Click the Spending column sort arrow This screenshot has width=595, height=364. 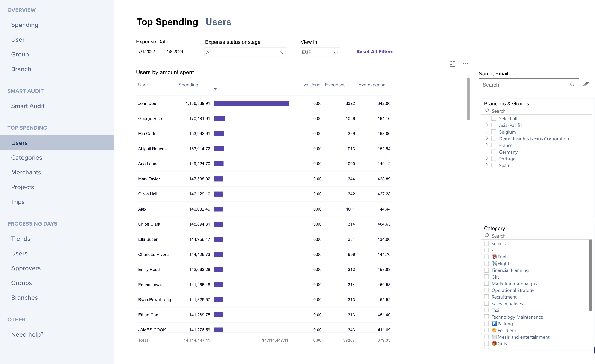tap(215, 89)
